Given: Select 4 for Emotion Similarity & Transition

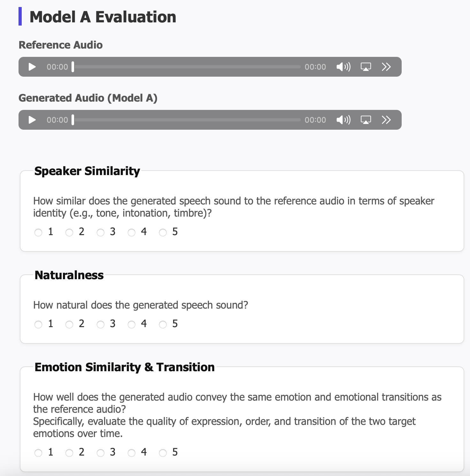Looking at the screenshot, I should [x=132, y=453].
